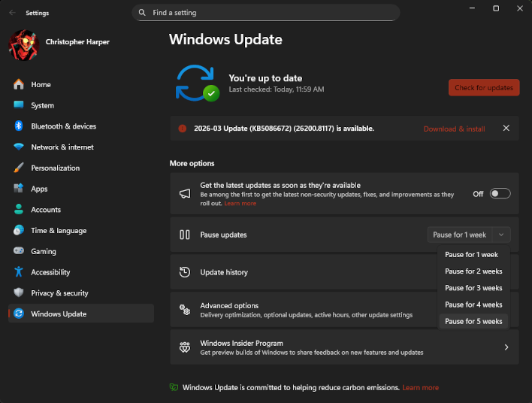This screenshot has height=403, width=532.
Task: Open the Update history row
Action: click(x=344, y=272)
